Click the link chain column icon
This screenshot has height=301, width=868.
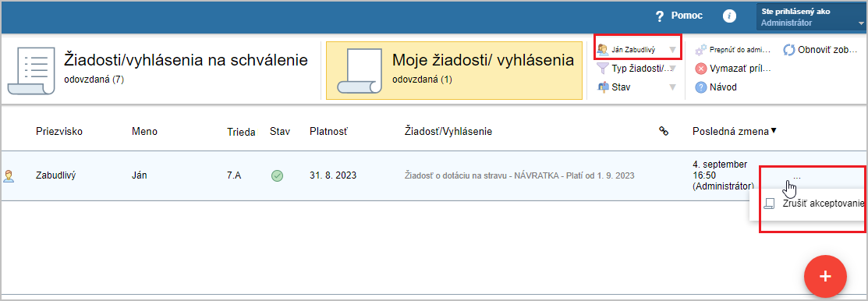tap(663, 130)
